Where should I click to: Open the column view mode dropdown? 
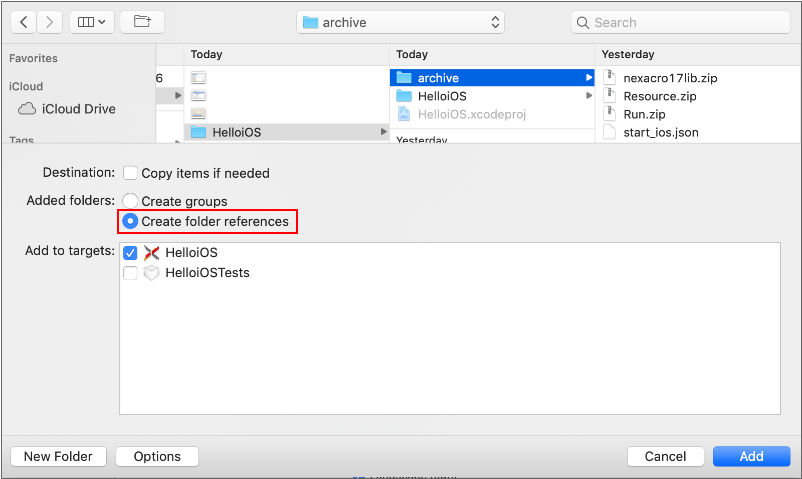90,21
